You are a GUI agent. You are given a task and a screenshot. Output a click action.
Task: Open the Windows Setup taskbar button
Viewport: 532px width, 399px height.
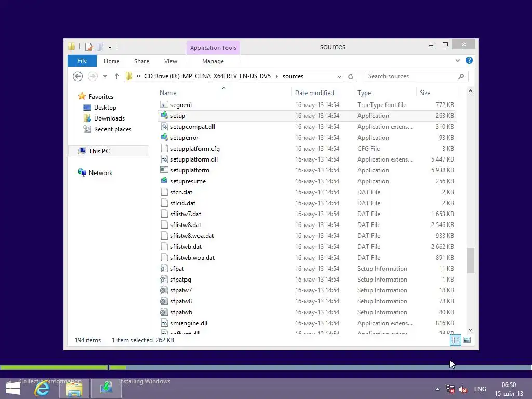[x=106, y=389]
